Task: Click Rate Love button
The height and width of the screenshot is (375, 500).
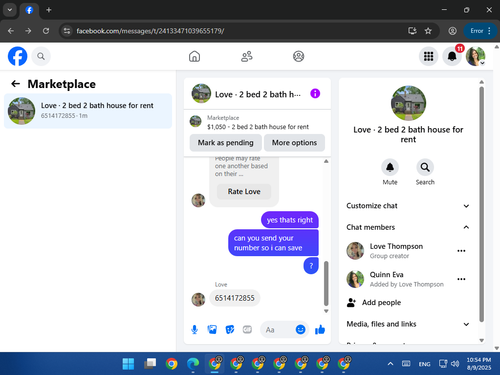Action: coord(244,192)
